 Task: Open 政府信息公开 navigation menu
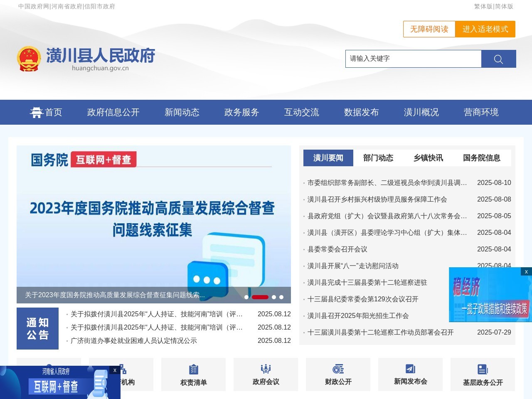(113, 112)
